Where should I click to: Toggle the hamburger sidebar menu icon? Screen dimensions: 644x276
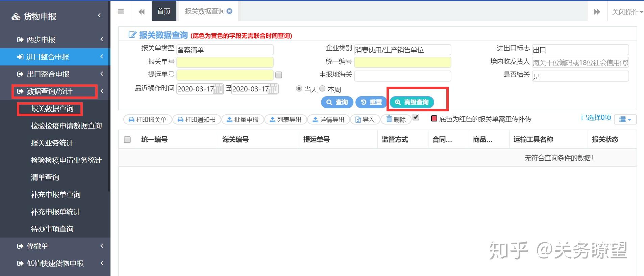(121, 11)
